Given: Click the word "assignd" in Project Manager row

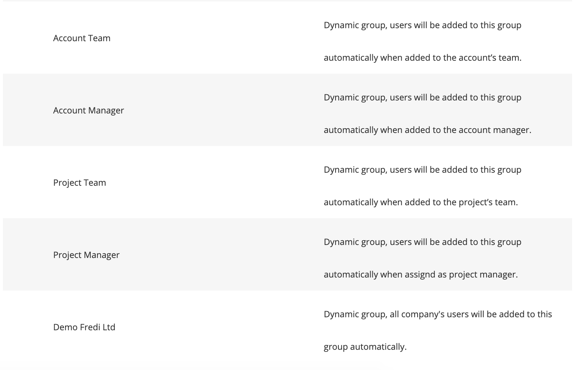Looking at the screenshot, I should [420, 275].
